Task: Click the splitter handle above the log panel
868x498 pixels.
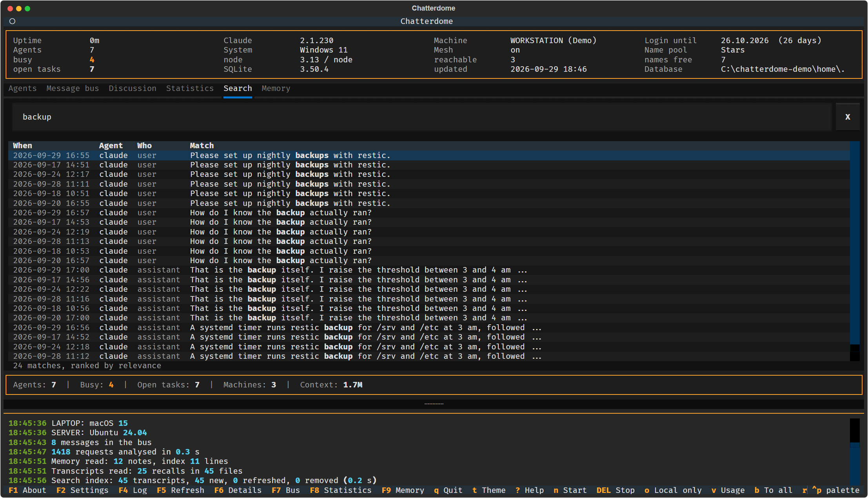Action: pyautogui.click(x=434, y=403)
